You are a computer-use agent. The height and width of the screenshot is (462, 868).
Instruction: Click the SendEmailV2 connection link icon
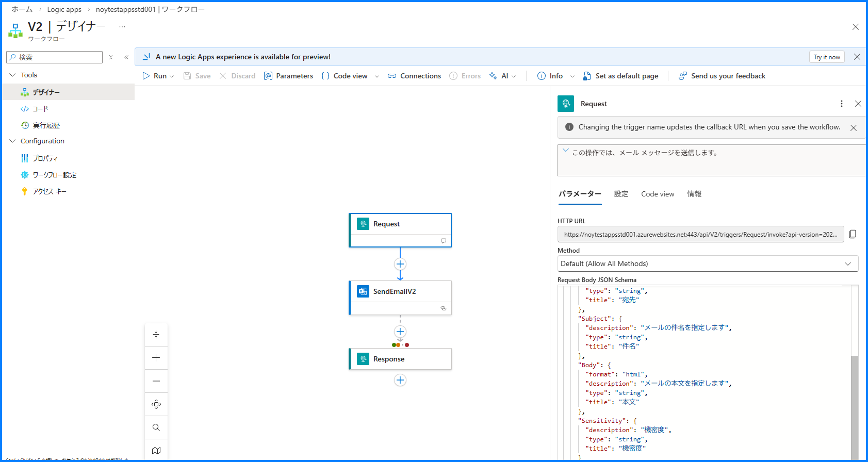pos(444,308)
